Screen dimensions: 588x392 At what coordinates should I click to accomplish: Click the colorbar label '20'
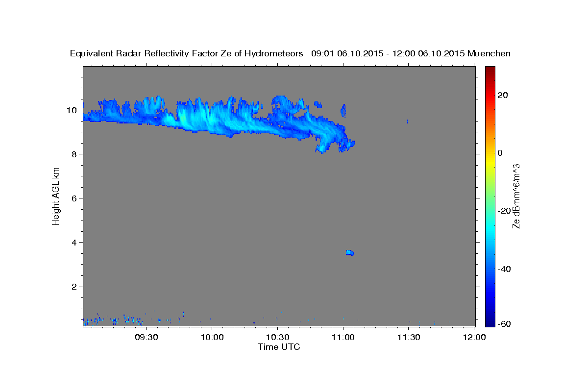tap(503, 95)
